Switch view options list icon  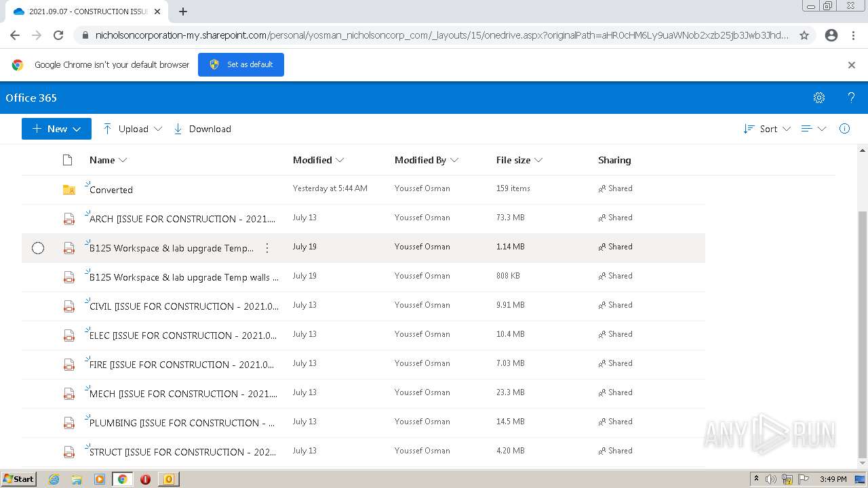point(813,129)
